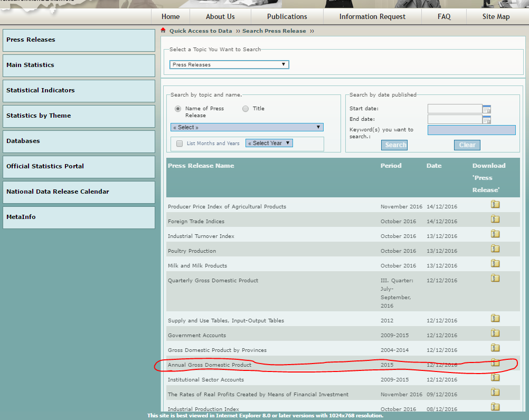Viewport: 529px width, 420px height.
Task: Click 'Annual Gross Domestic Product' row name
Action: coord(210,365)
